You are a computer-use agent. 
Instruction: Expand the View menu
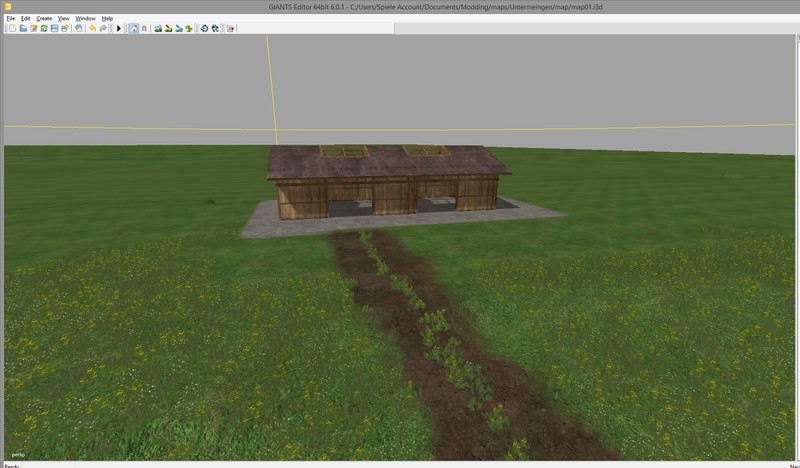point(64,18)
